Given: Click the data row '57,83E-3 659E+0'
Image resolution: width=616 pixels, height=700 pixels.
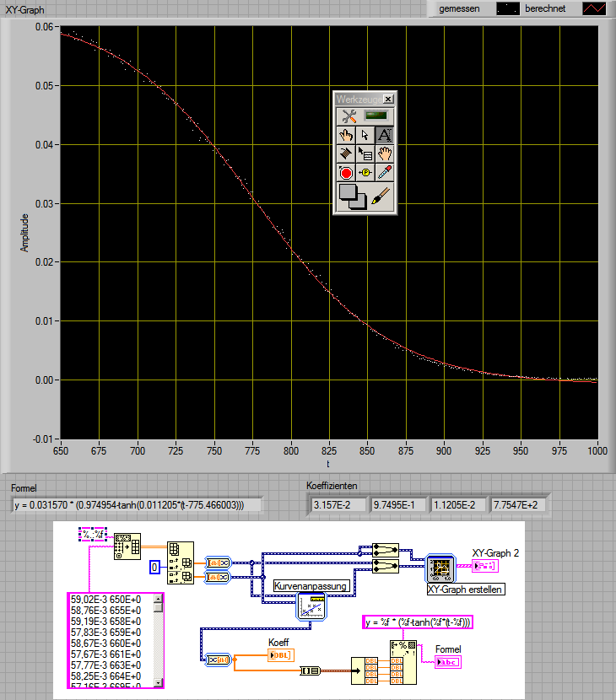Looking at the screenshot, I should coord(105,633).
